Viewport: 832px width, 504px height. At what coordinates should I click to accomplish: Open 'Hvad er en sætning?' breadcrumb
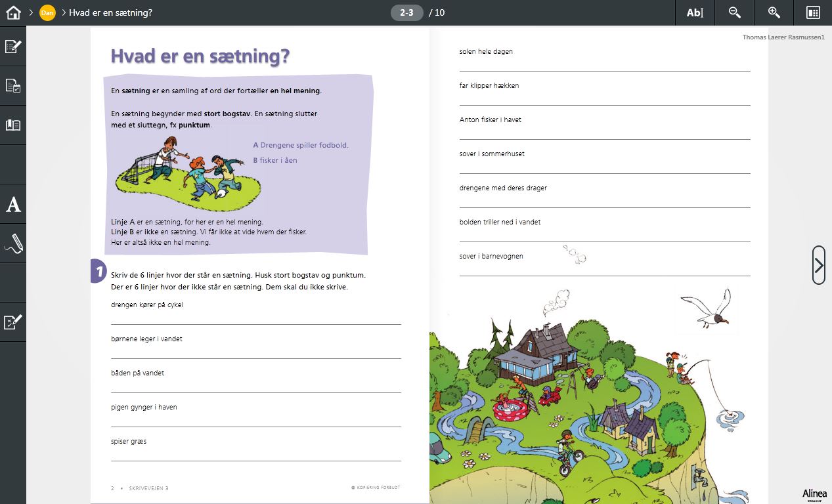110,12
